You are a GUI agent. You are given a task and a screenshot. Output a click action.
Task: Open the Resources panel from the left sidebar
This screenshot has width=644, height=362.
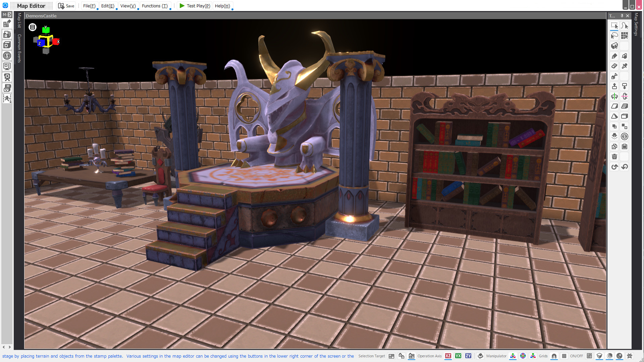(x=7, y=34)
